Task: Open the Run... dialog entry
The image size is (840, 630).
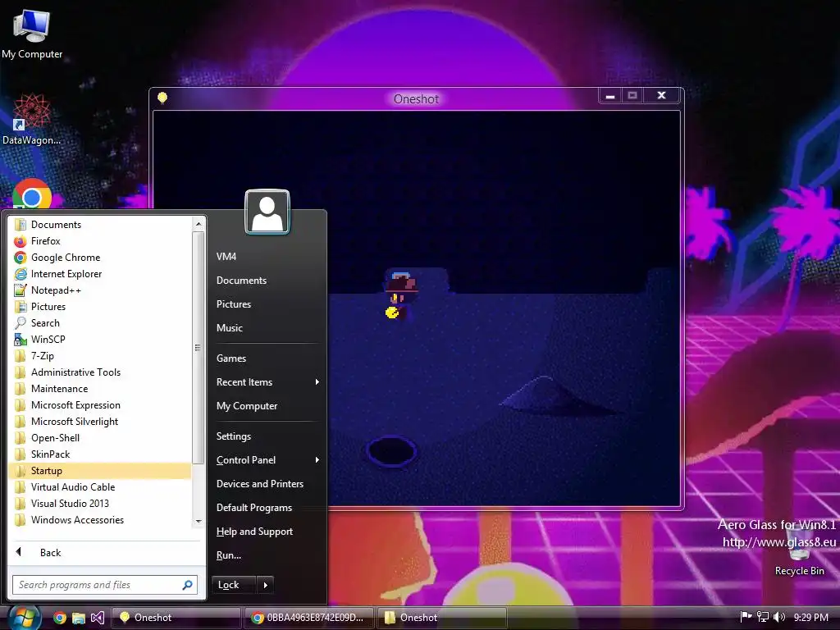Action: coord(229,555)
